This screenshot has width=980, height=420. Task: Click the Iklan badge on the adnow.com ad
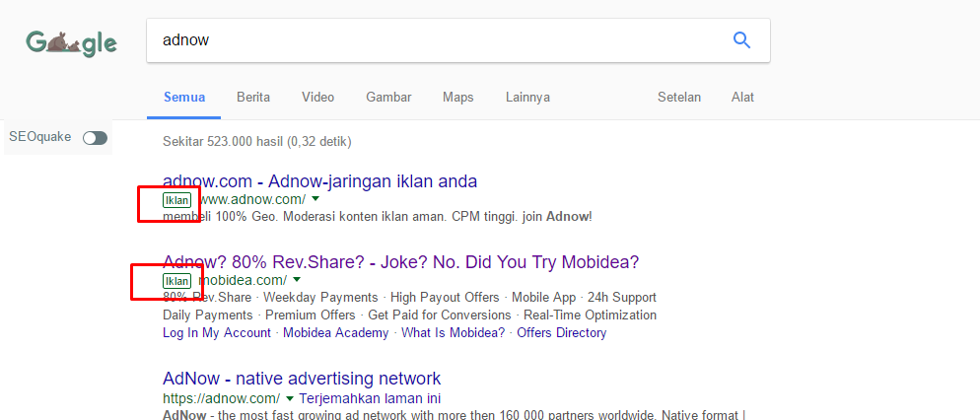coord(176,200)
